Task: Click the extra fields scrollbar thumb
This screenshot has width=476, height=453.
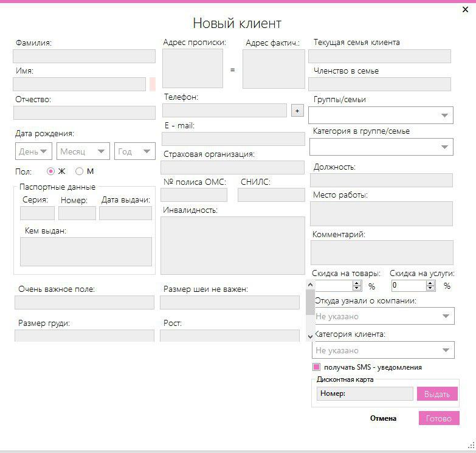Action: pyautogui.click(x=310, y=302)
